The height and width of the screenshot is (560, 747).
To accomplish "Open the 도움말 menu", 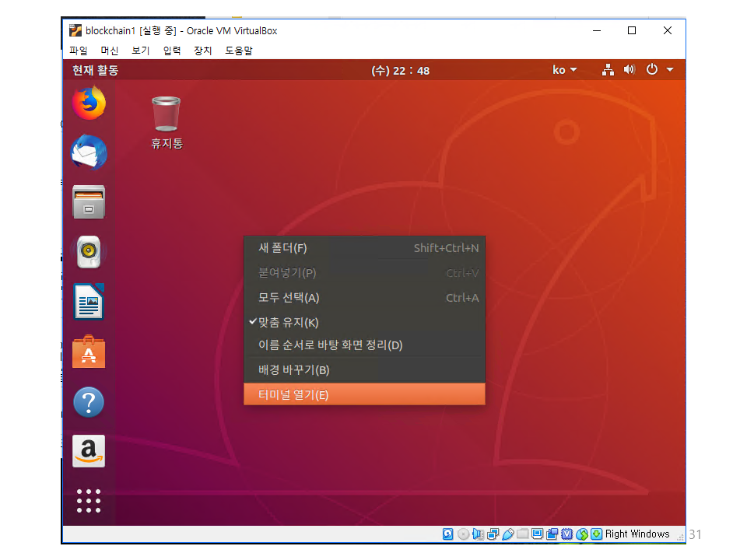I will (239, 51).
